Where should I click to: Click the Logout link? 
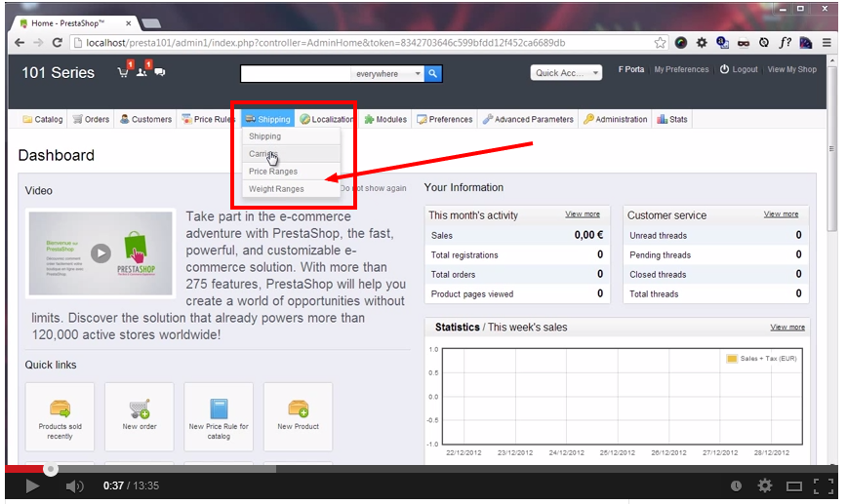739,69
